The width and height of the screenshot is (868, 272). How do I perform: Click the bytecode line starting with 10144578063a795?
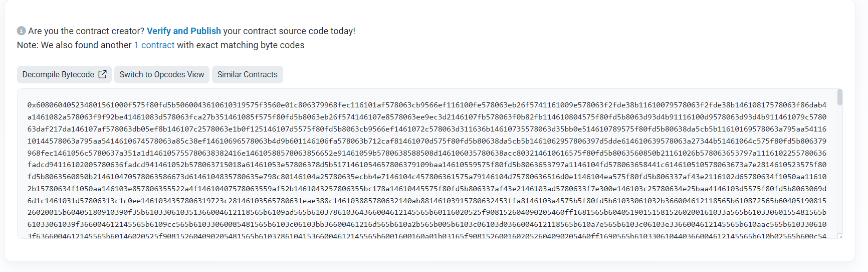[426, 141]
